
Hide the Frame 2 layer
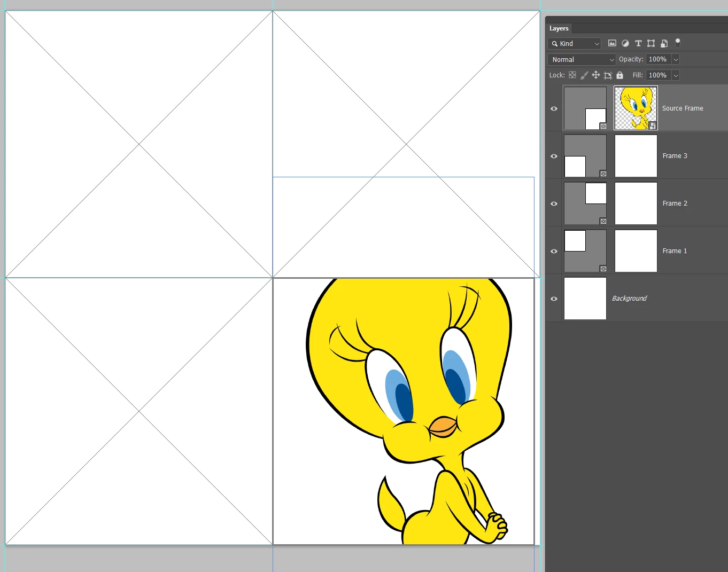(554, 203)
